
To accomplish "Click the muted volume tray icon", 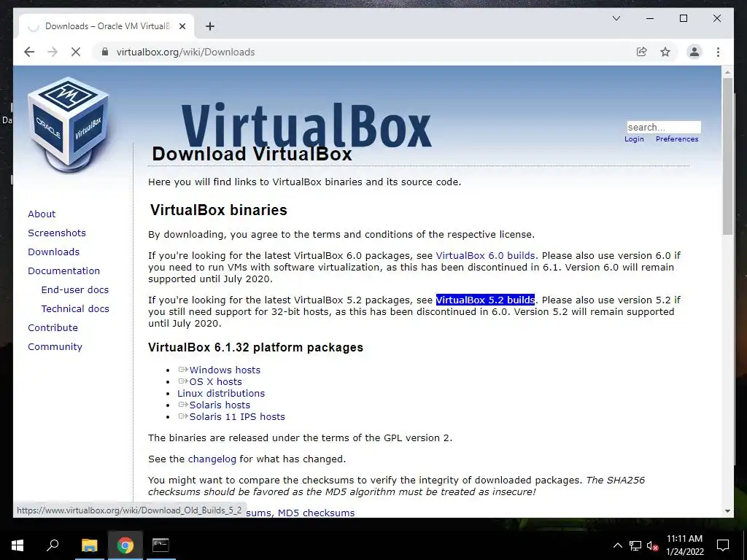I will point(652,545).
